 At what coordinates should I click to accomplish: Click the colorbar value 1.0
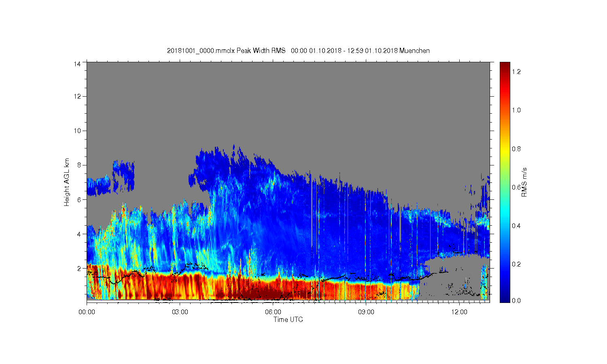[x=516, y=110]
